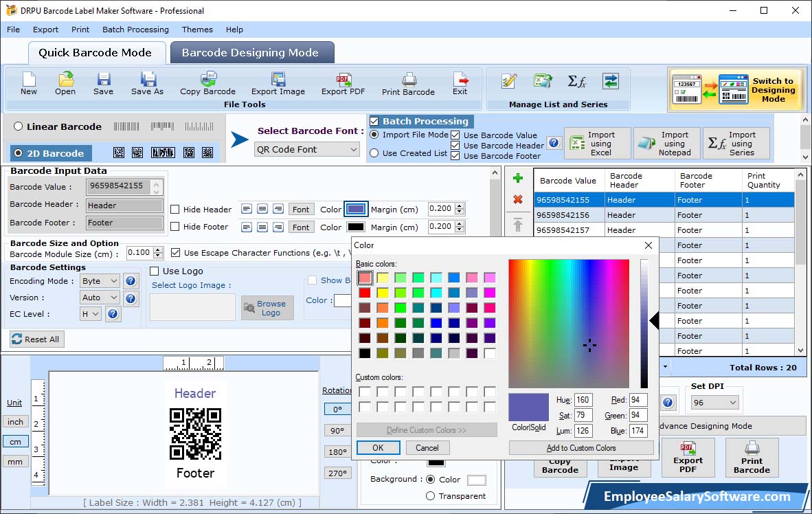
Task: Toggle Use Barcode Footer checkbox
Action: [x=455, y=156]
